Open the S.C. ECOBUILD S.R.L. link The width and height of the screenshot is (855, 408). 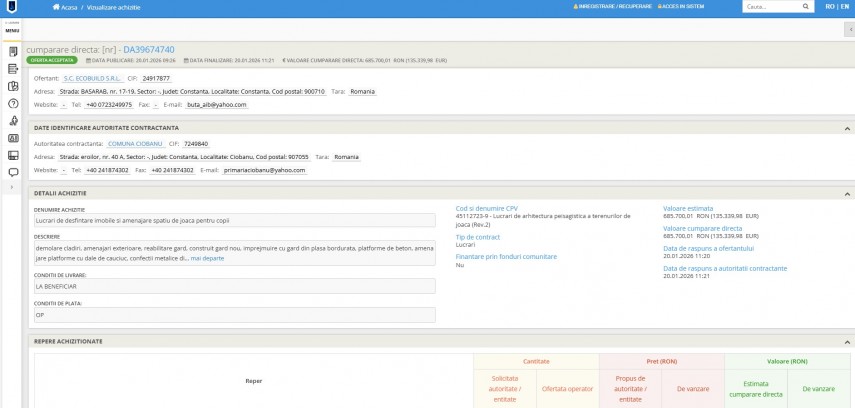(x=91, y=77)
